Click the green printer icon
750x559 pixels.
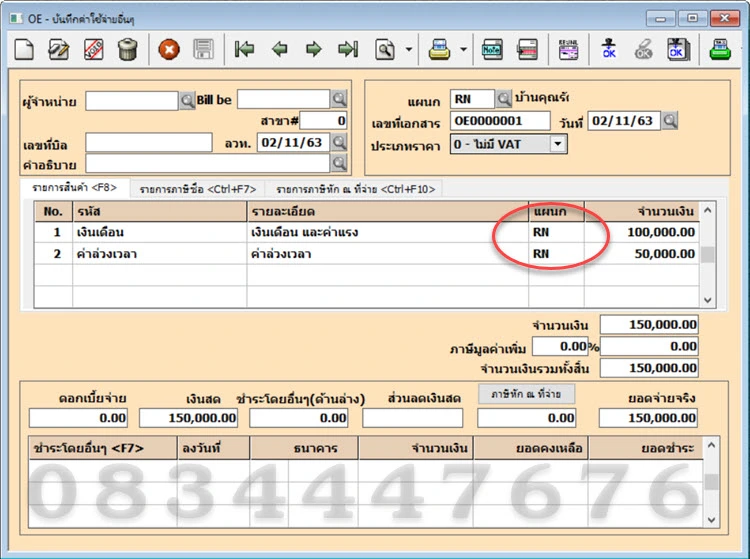click(x=721, y=49)
